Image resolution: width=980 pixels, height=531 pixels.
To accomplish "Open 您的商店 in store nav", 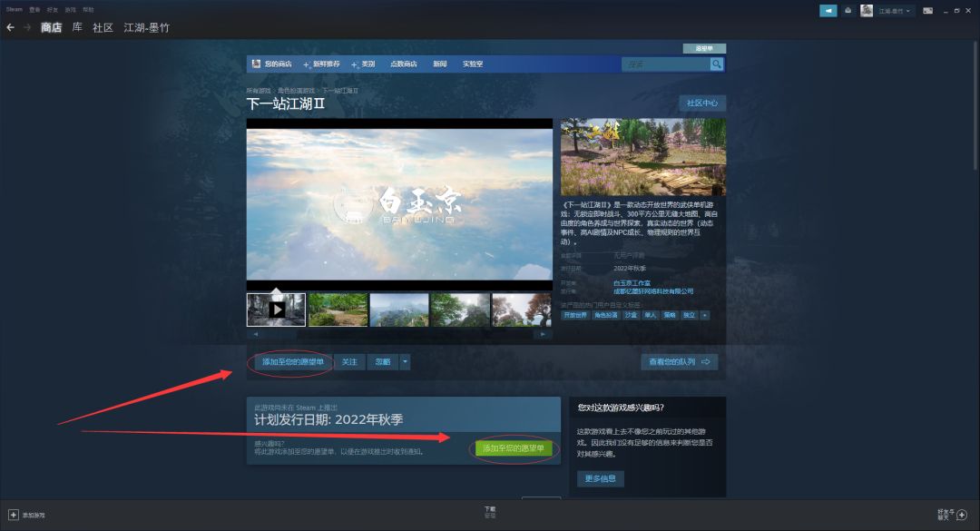I will (278, 64).
